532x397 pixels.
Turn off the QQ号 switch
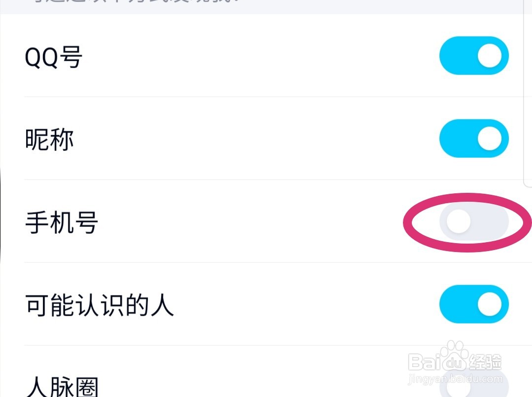[x=474, y=56]
